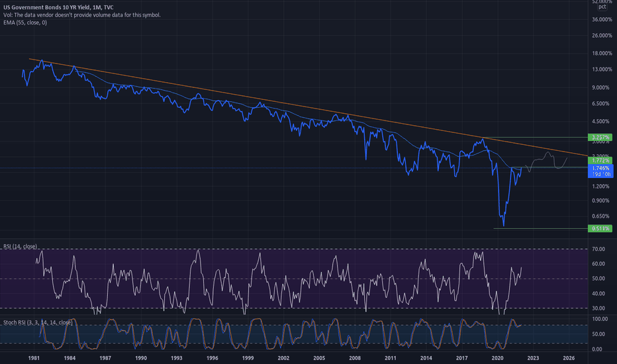Click the 9.000% price axis label
Image resolution: width=617 pixels, height=364 pixels.
click(602, 87)
